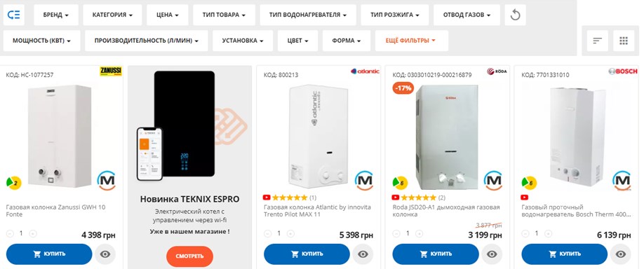
Task: Buy the Bosch Therm water heater
Action: 564,254
